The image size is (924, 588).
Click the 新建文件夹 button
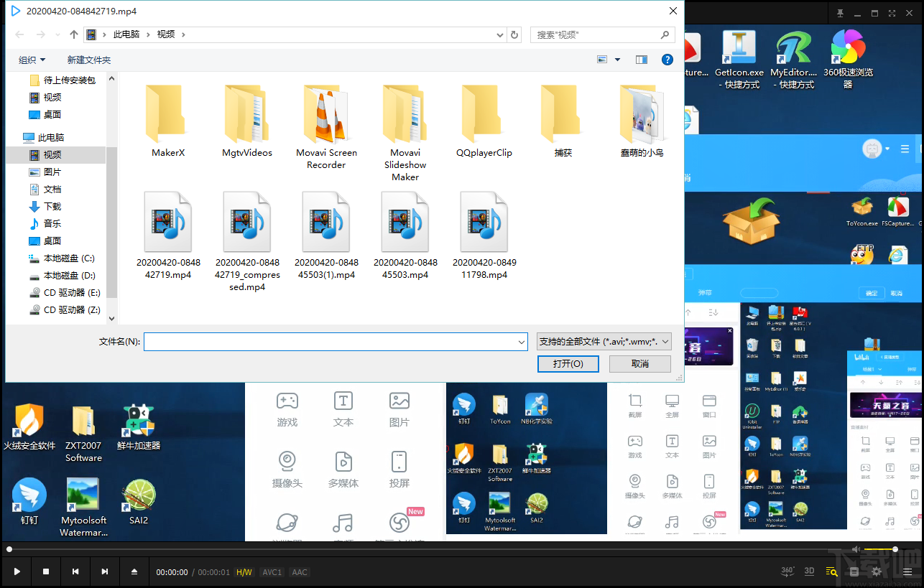click(88, 60)
